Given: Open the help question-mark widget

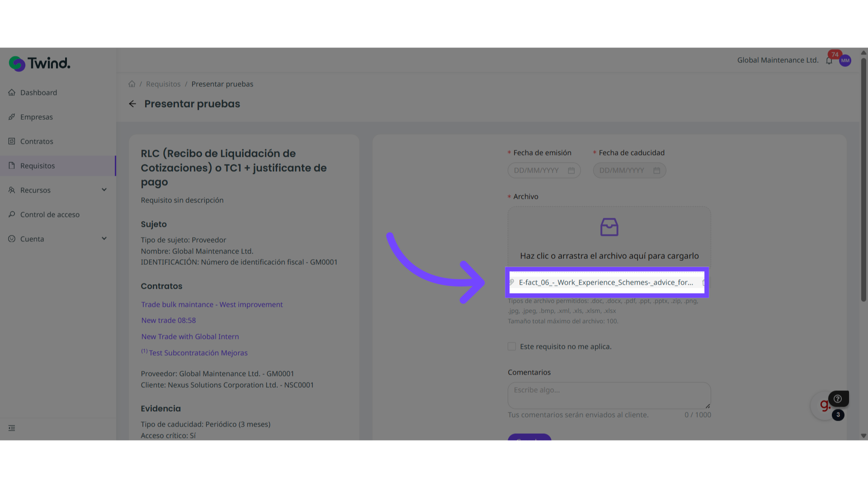Looking at the screenshot, I should point(838,399).
